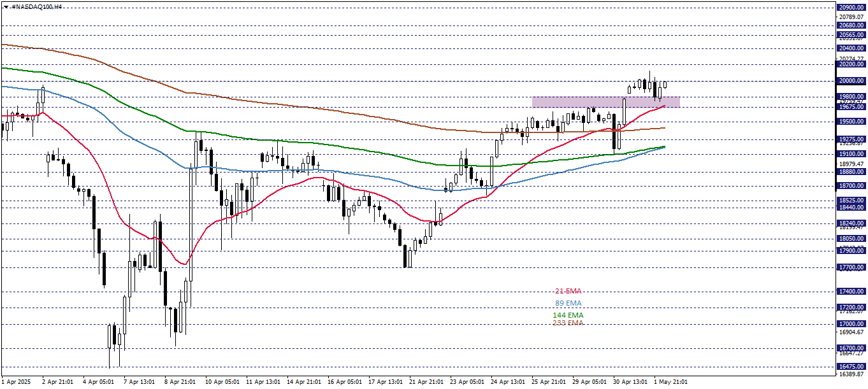This screenshot has height=389, width=868.
Task: Click the 18240.00 price level label
Action: click(851, 223)
